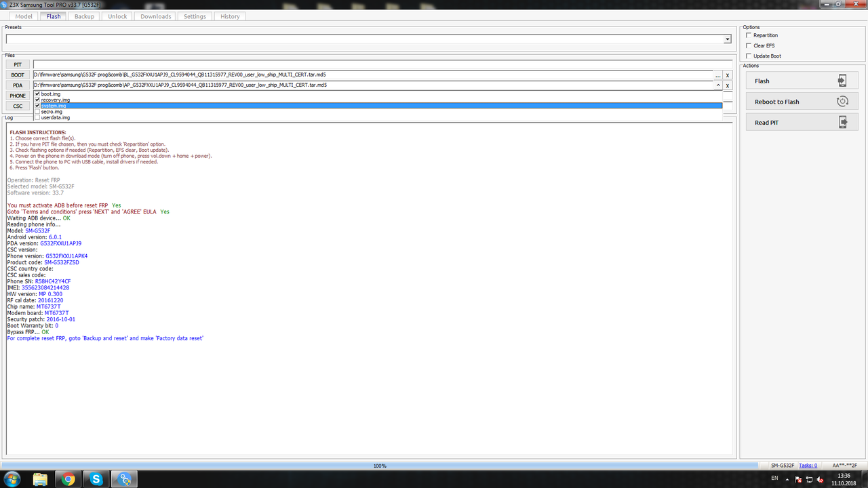
Task: Select the Flash tab
Action: tap(54, 16)
